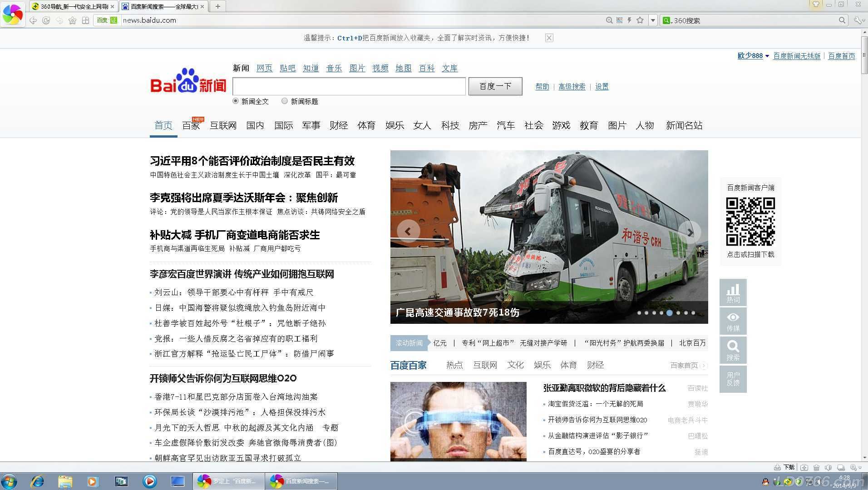
Task: Click the speaker mute status bar icon
Action: (828, 467)
